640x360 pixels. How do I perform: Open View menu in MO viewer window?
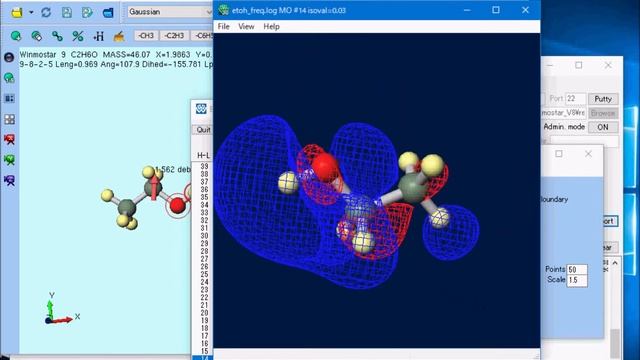[x=246, y=27]
